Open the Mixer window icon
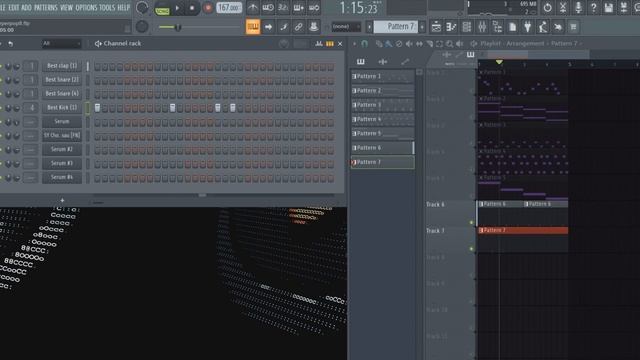Image resolution: width=640 pixels, height=360 pixels. click(x=482, y=27)
